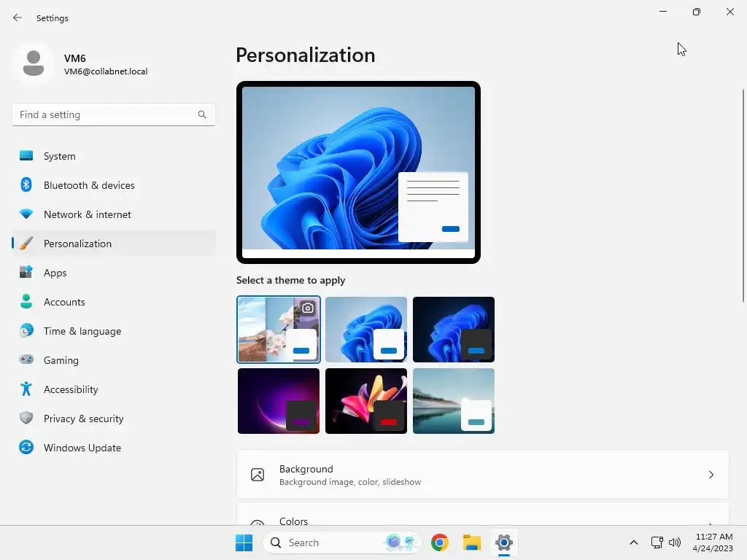Click the settings page vertical scrollbar
The image size is (747, 560).
tap(743, 195)
